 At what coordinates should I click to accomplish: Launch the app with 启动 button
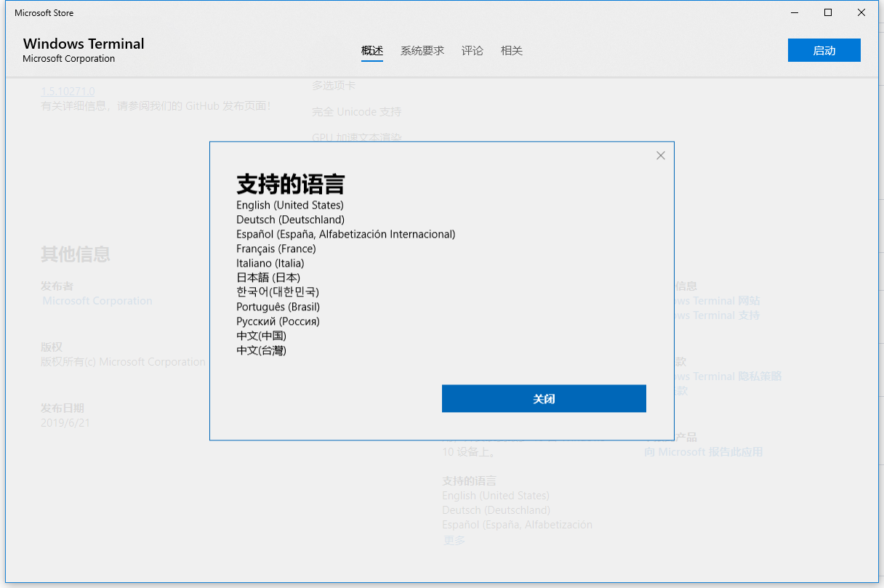824,50
